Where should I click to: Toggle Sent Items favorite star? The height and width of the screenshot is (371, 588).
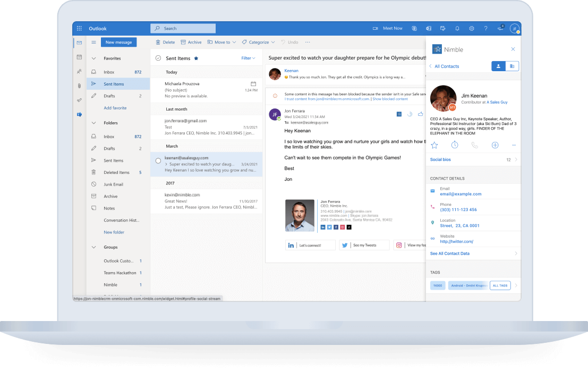(x=196, y=58)
